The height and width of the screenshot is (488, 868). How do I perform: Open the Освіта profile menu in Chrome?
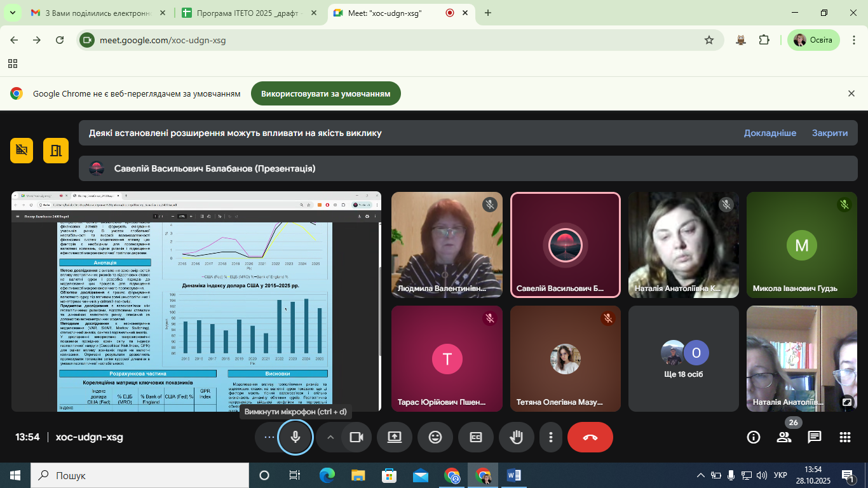(x=813, y=40)
